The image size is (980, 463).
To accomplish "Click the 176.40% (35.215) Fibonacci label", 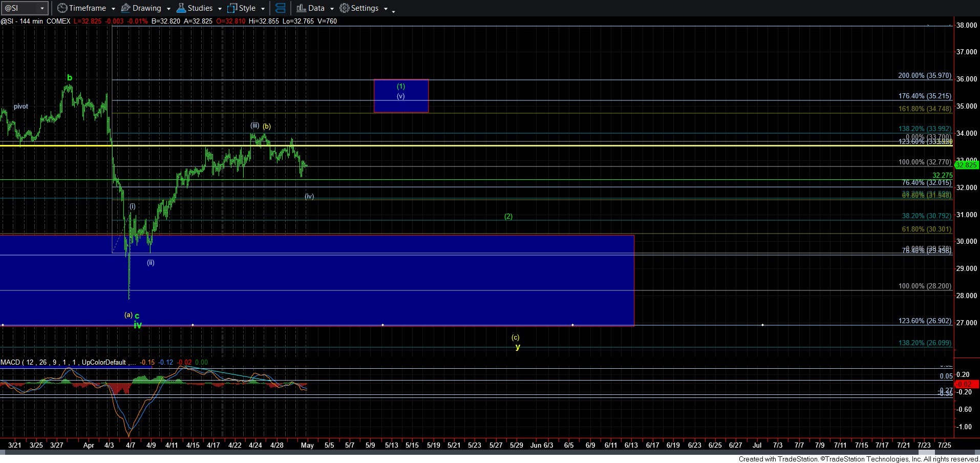I will (x=925, y=96).
